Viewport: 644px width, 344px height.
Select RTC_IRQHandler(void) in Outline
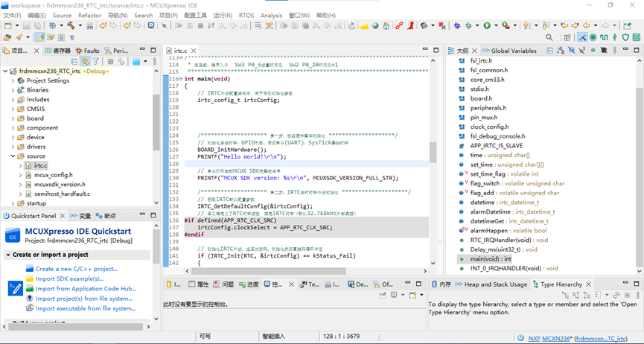(x=509, y=240)
